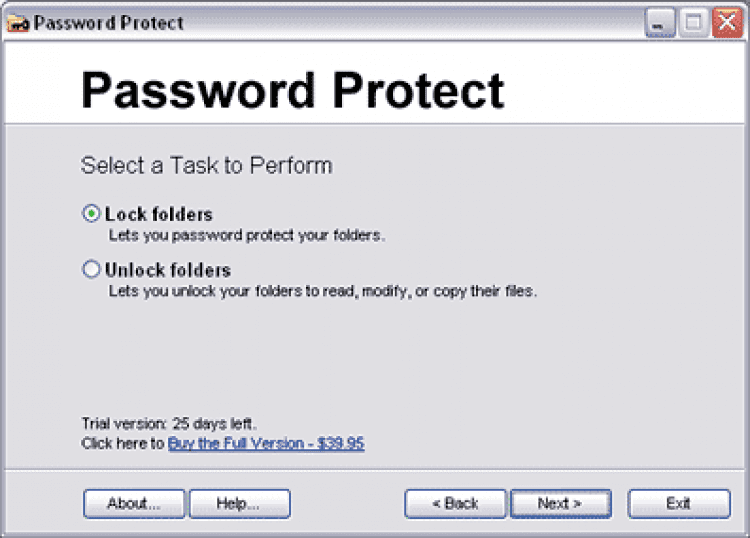Image resolution: width=750 pixels, height=538 pixels.
Task: Minimize the Password Protect window
Action: pyautogui.click(x=660, y=22)
